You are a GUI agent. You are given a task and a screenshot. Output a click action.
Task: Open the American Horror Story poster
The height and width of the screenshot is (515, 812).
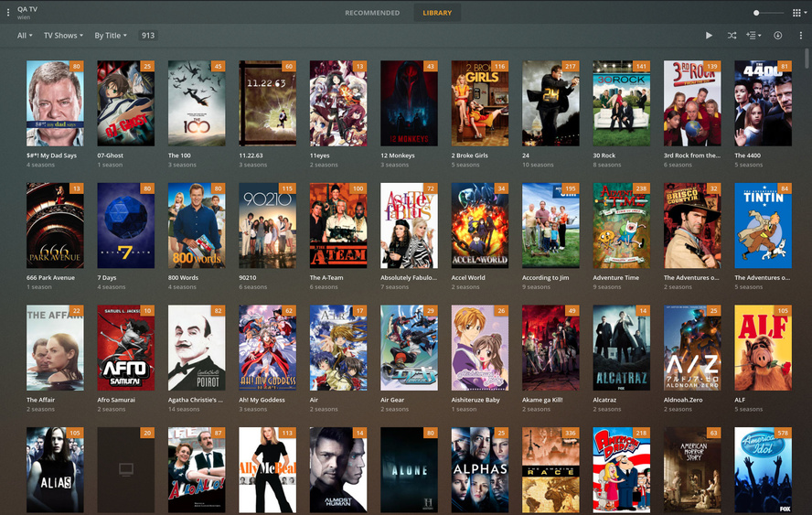tap(692, 470)
